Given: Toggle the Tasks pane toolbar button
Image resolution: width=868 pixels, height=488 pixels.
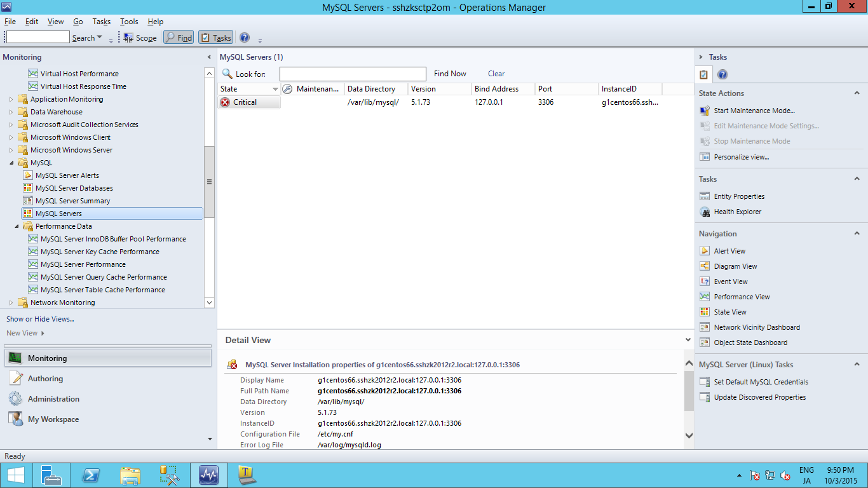Looking at the screenshot, I should (x=215, y=38).
